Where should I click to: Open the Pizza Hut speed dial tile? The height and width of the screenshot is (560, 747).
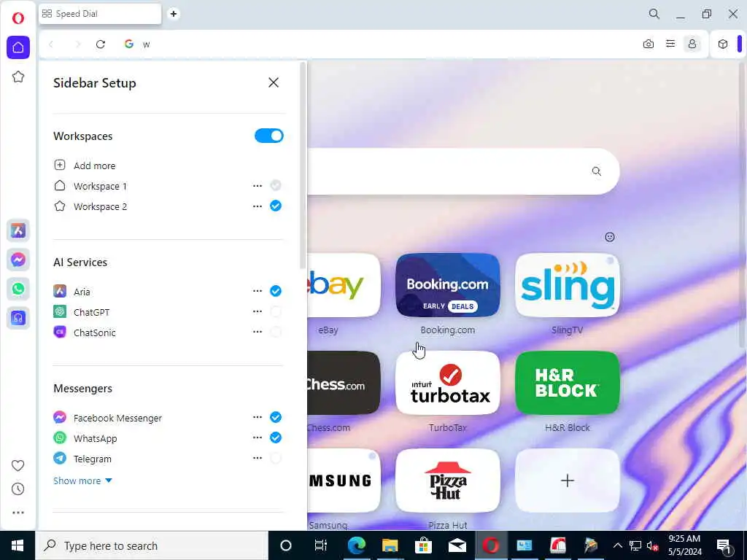[448, 481]
